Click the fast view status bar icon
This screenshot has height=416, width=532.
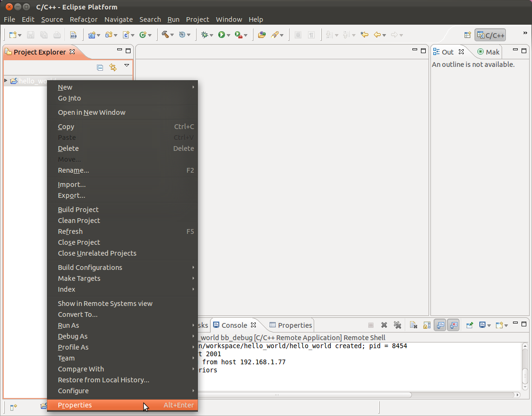point(13,407)
